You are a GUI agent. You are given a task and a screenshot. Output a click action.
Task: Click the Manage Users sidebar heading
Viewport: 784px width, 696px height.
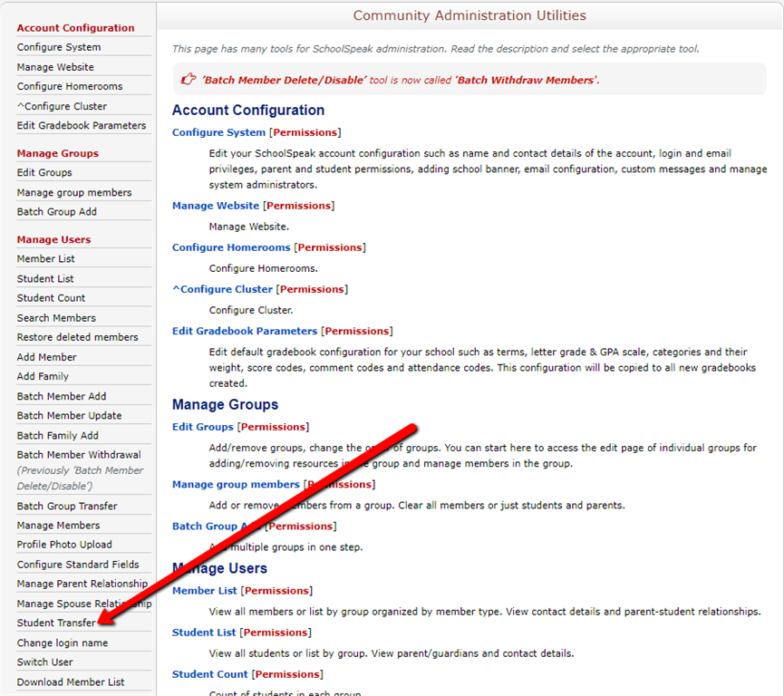(x=53, y=239)
